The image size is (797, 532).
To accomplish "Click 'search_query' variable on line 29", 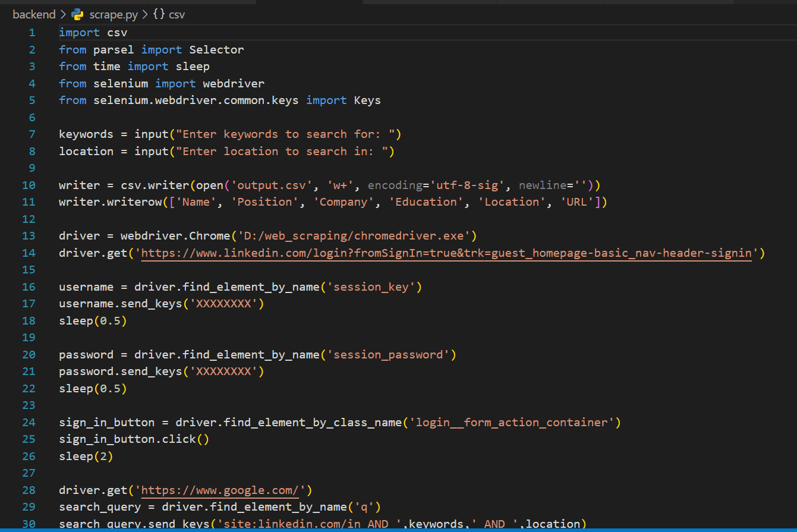I will coord(100,507).
